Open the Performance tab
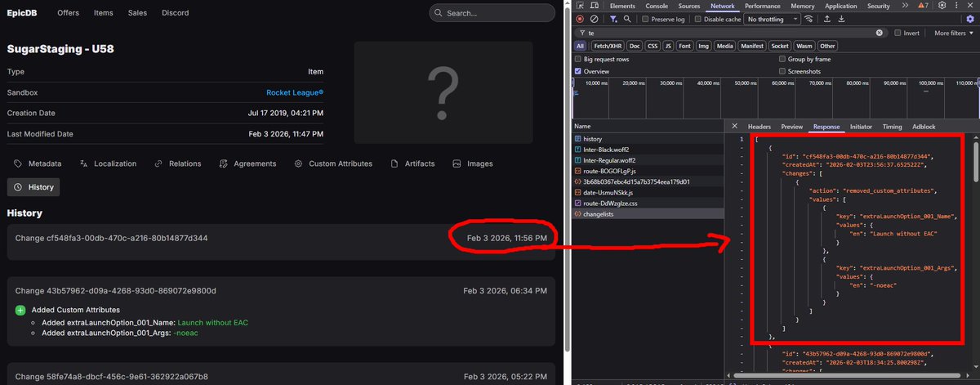The image size is (980, 385). click(x=762, y=6)
